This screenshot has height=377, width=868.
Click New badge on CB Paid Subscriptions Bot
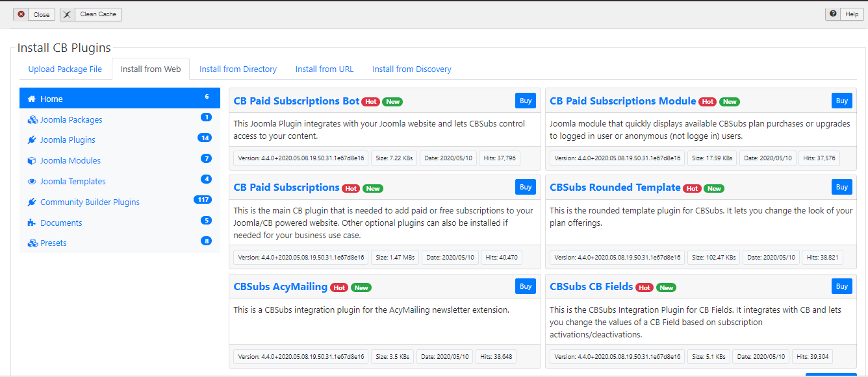[x=392, y=102]
